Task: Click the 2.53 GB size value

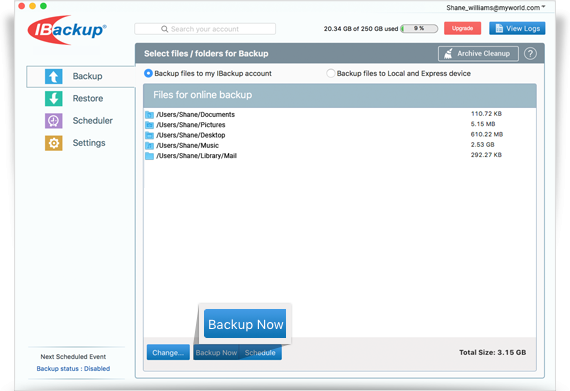Action: coord(482,145)
